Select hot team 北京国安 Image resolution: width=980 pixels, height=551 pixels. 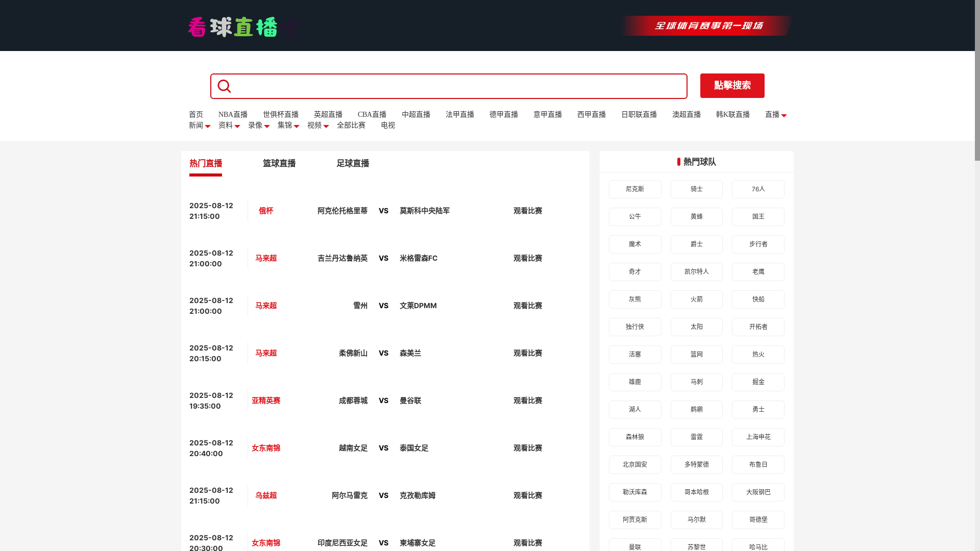click(635, 465)
